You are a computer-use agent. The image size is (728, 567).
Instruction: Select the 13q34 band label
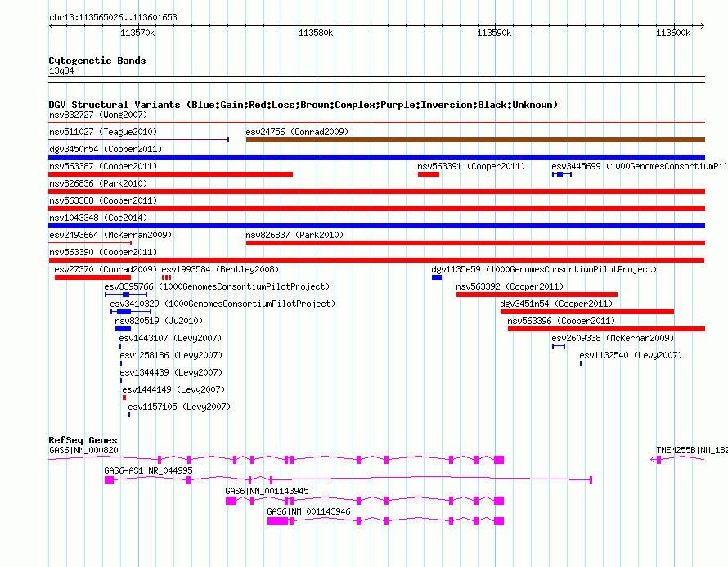[x=61, y=70]
